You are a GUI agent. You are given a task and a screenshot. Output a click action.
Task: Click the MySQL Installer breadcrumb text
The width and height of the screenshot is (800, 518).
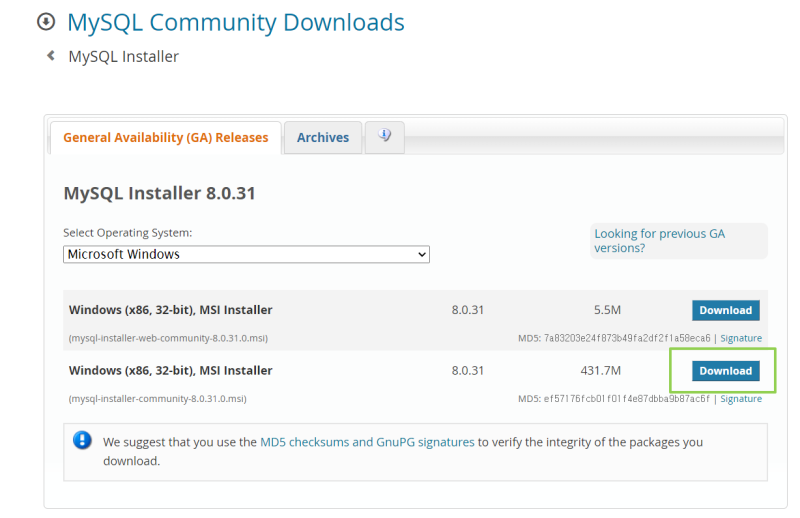(123, 56)
